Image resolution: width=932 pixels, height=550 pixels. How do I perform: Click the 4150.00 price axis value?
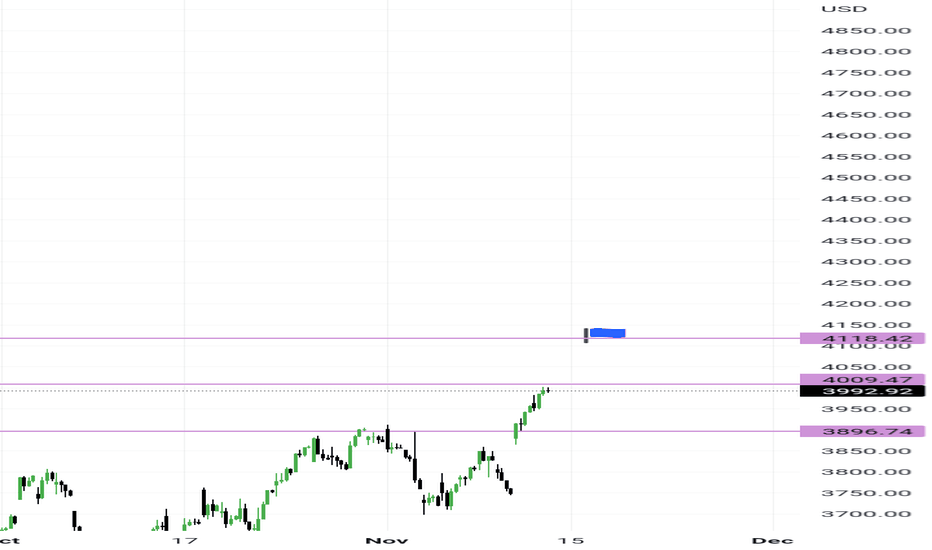[866, 325]
